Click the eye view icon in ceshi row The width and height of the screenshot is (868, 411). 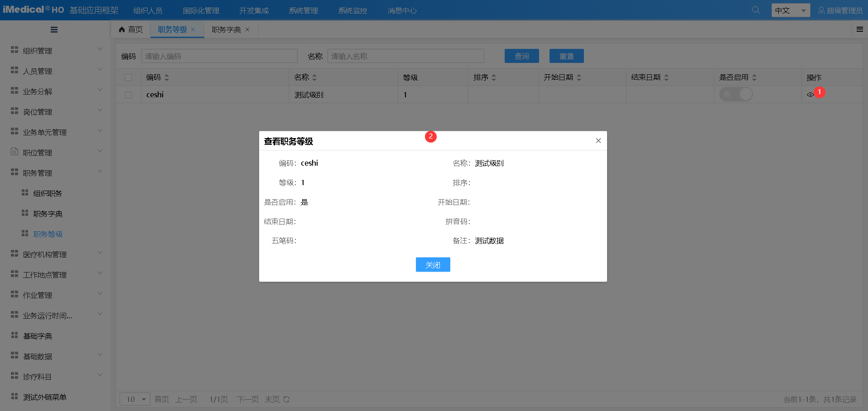[810, 95]
